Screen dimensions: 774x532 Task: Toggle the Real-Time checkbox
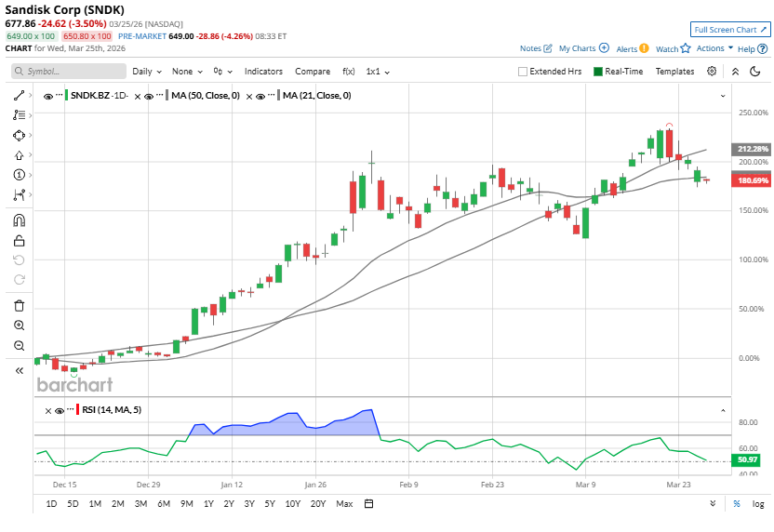point(598,72)
